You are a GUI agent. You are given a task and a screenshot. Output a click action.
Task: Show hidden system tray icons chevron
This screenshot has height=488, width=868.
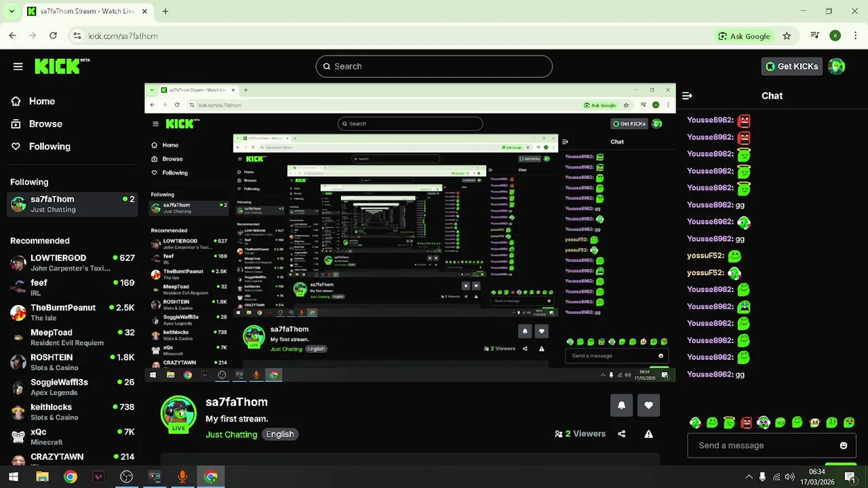749,477
